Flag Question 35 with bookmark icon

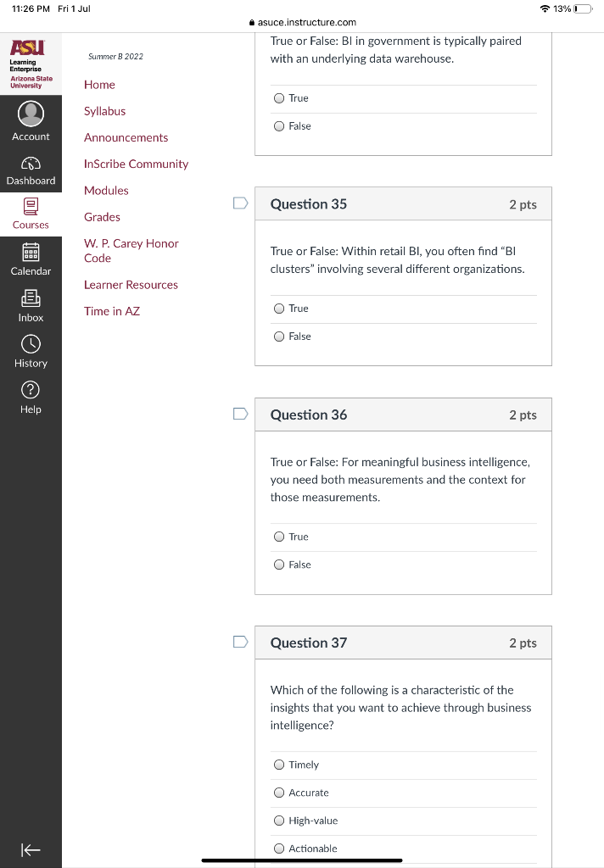[x=240, y=203]
